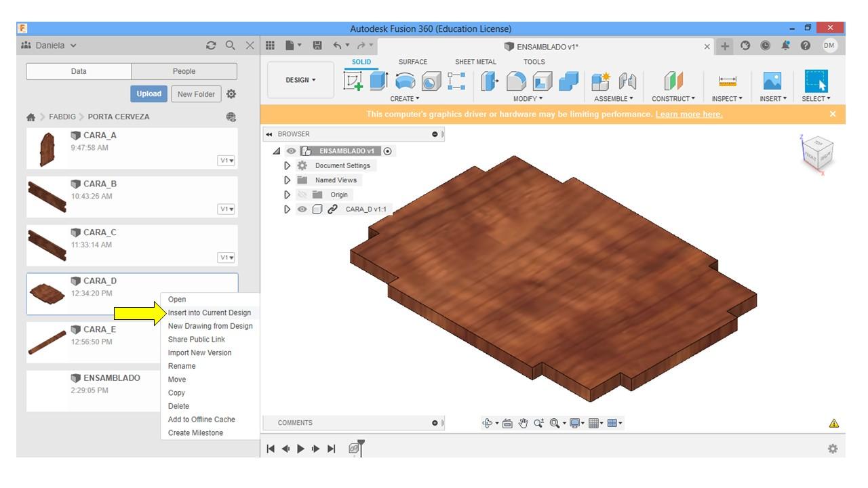
Task: Toggle visibility of CARA_D v1:1 component
Action: pos(302,209)
